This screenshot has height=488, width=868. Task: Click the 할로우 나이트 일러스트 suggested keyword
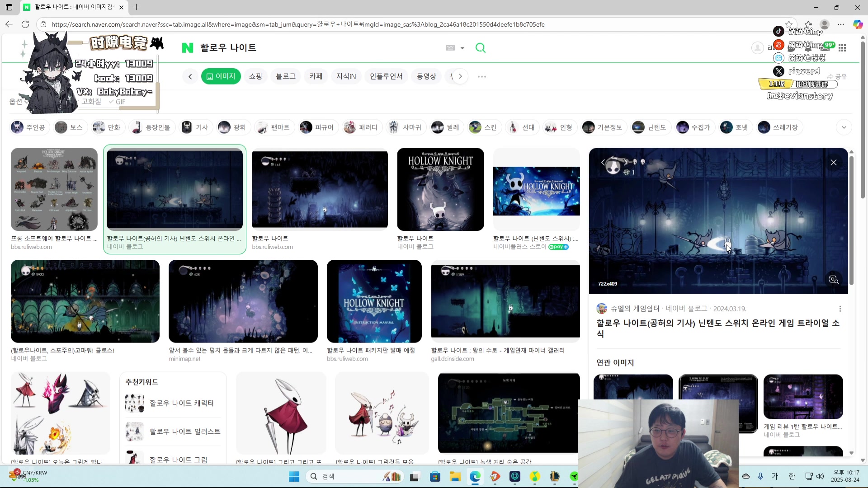(172, 432)
